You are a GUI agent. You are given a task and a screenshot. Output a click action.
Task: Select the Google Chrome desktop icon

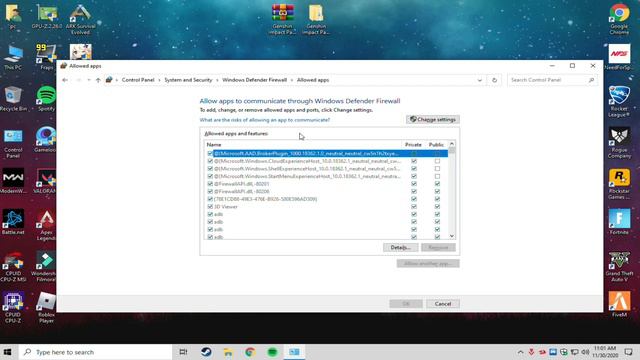click(x=619, y=19)
